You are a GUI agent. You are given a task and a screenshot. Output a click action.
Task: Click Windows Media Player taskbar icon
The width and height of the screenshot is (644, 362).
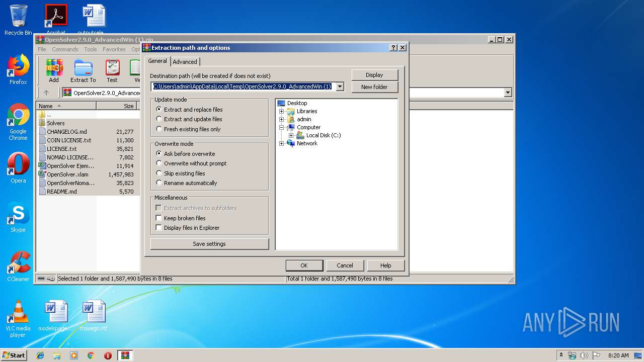(74, 355)
